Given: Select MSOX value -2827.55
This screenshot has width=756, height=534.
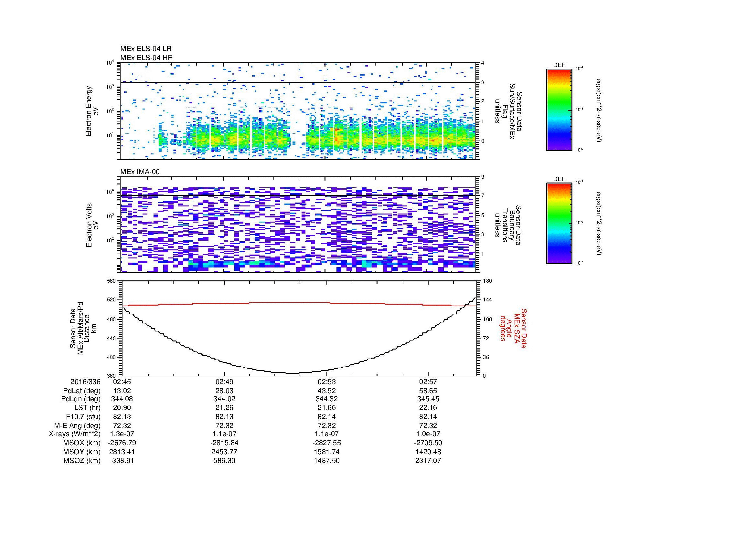Looking at the screenshot, I should [326, 443].
